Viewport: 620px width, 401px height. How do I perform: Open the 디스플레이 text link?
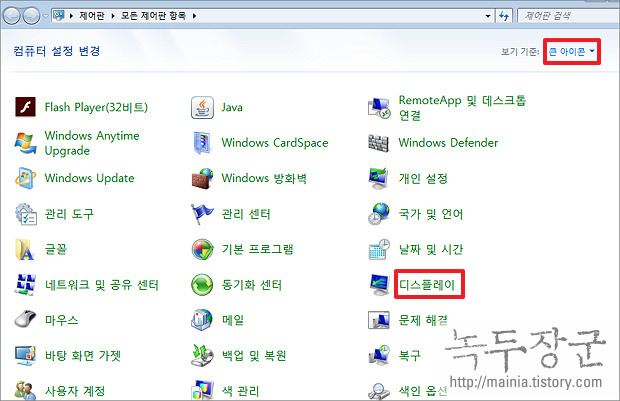pos(427,285)
